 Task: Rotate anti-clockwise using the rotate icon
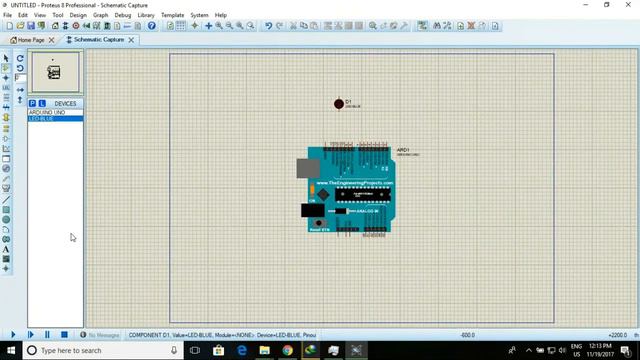click(x=20, y=68)
